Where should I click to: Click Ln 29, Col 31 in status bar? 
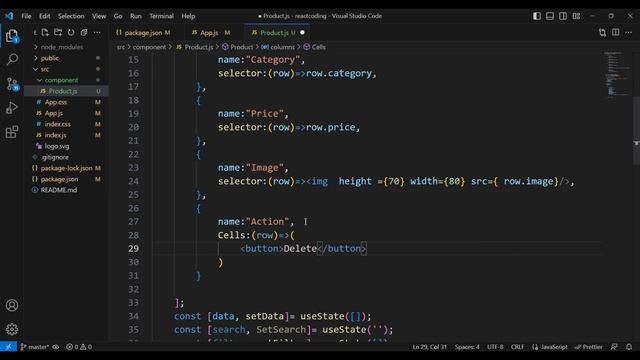point(429,347)
